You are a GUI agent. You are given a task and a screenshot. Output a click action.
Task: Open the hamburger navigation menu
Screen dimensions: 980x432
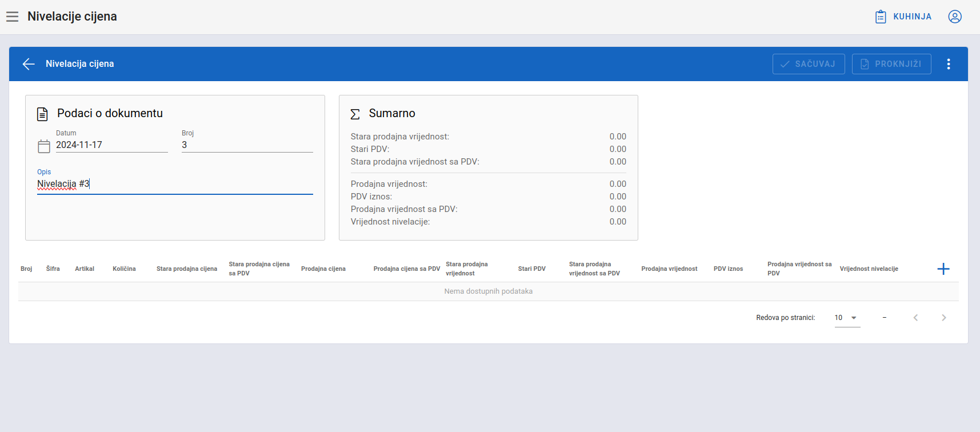pyautogui.click(x=13, y=17)
